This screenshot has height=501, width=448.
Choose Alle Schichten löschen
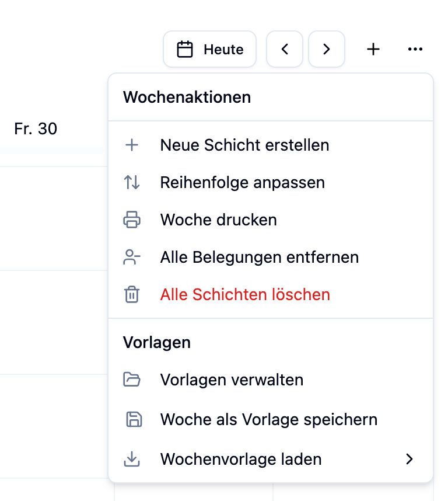(245, 295)
